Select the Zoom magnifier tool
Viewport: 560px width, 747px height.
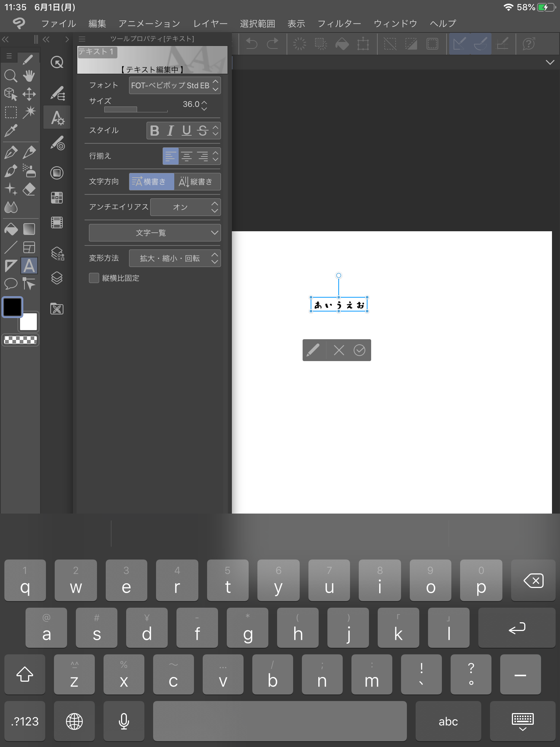pos(11,76)
